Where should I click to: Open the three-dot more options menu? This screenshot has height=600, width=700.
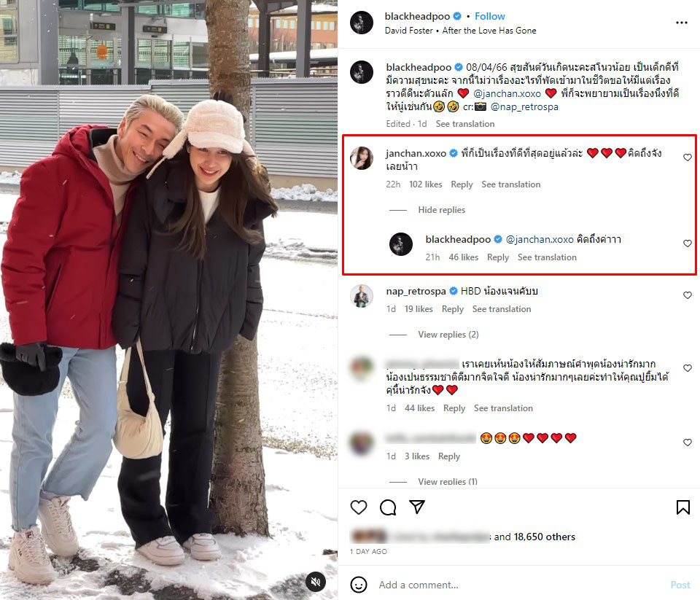click(682, 23)
